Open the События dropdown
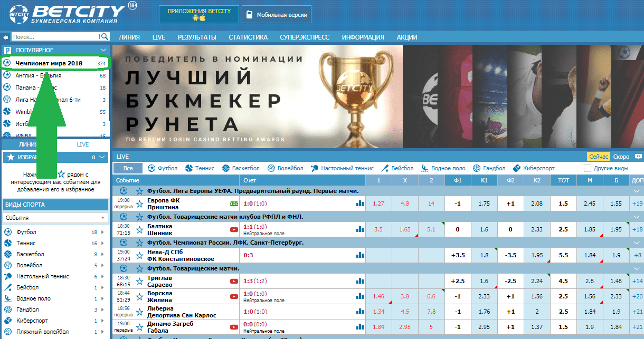Viewport: 644px width, 339px height. (x=55, y=218)
